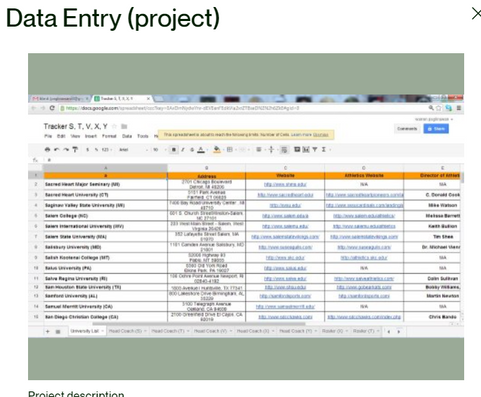
Task: Select the Salem College (NC) cell
Action: tap(106, 216)
